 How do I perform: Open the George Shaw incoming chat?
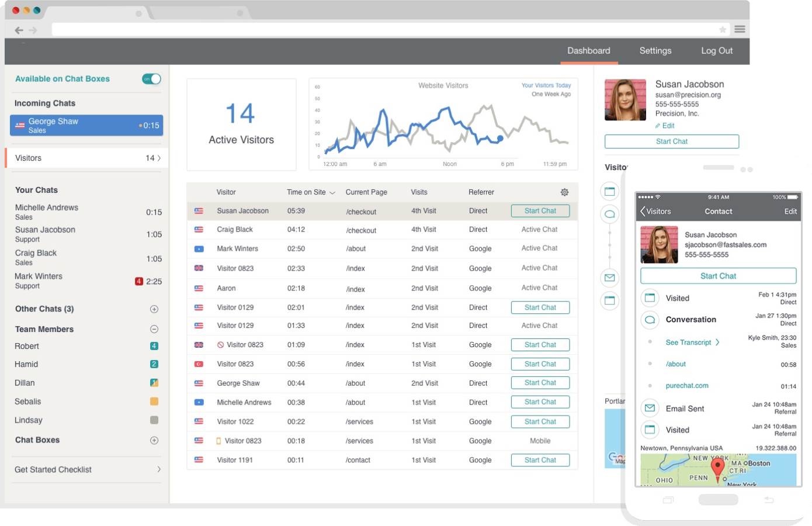point(86,125)
